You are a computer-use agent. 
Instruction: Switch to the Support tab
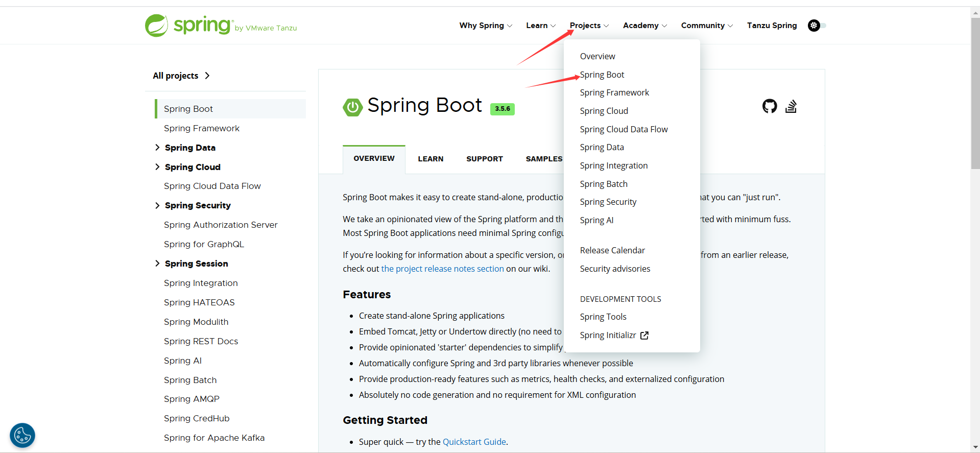485,159
